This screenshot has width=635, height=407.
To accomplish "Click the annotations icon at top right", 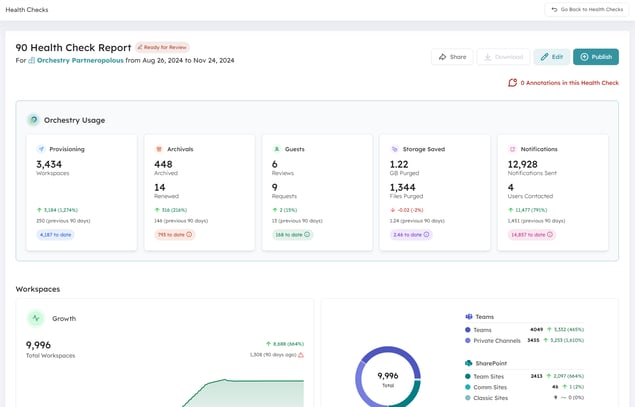I will (513, 83).
